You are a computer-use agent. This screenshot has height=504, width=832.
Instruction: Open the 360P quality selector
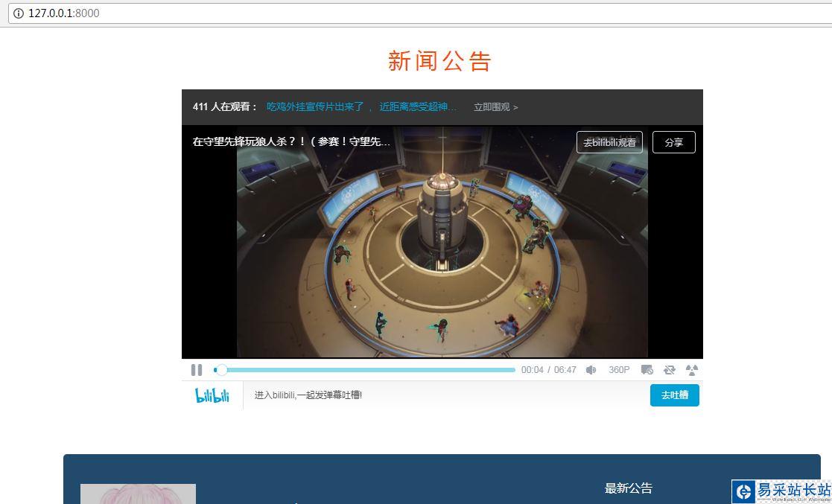(619, 370)
